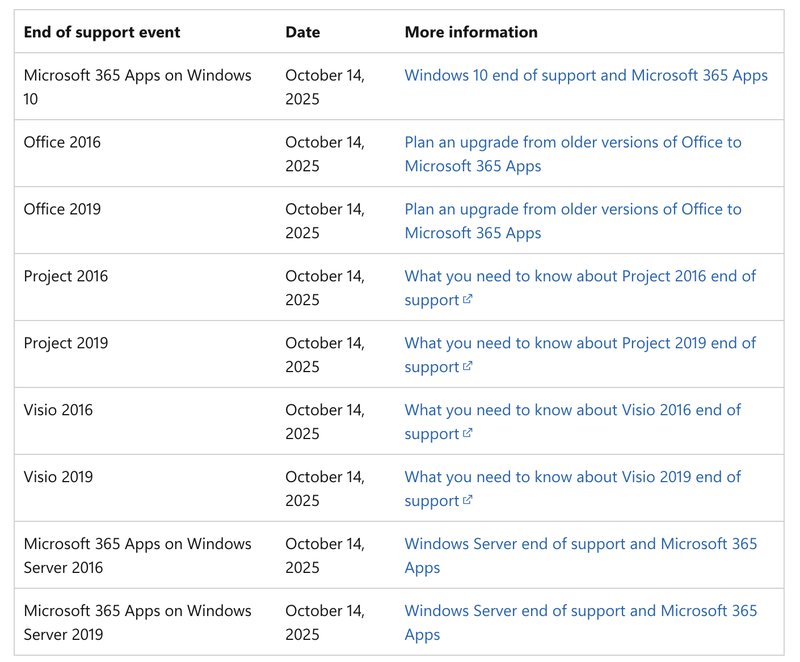Click the End of support event header

(102, 32)
